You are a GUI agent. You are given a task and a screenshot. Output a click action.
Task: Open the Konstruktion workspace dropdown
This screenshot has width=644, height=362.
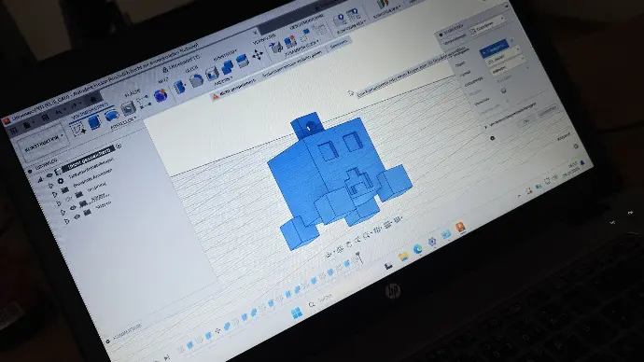pos(43,145)
